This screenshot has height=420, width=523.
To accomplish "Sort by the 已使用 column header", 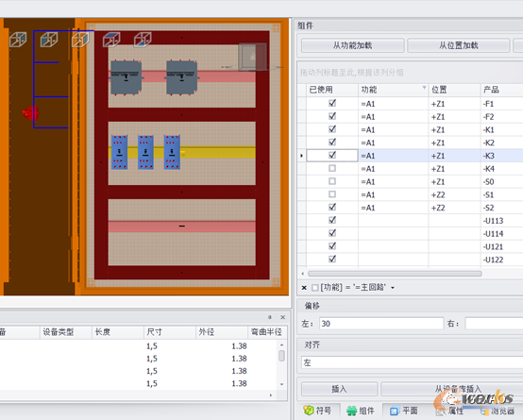I will click(332, 90).
